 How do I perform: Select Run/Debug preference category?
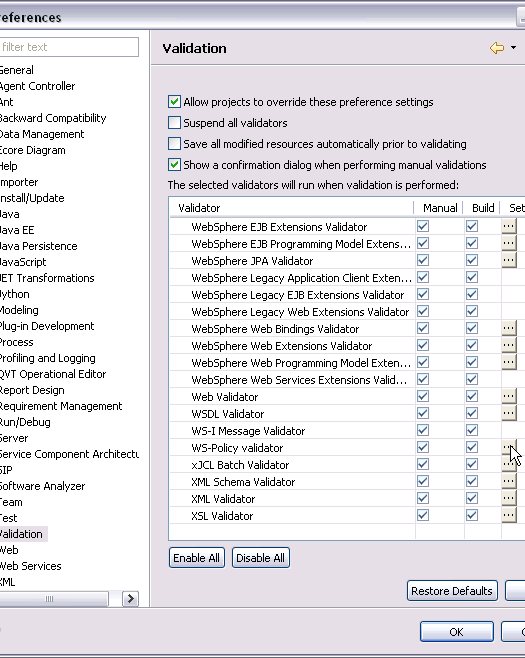pyautogui.click(x=25, y=422)
